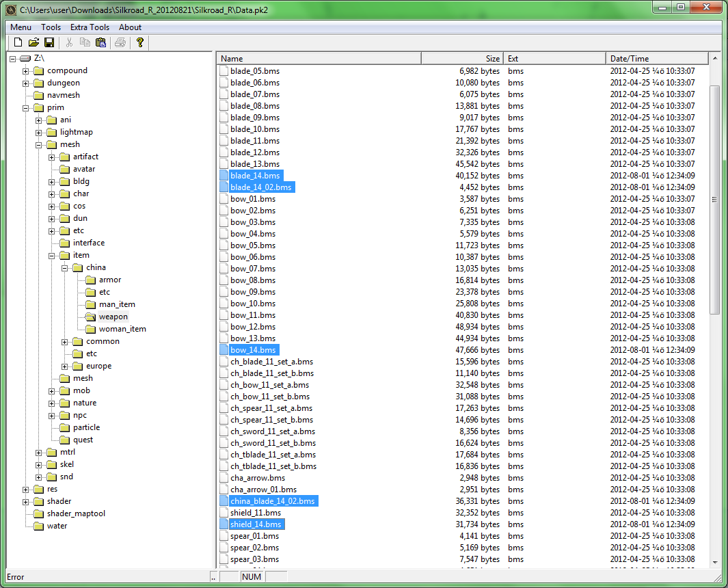Select the woman_item folder in tree
This screenshot has height=588, width=728.
[x=122, y=329]
